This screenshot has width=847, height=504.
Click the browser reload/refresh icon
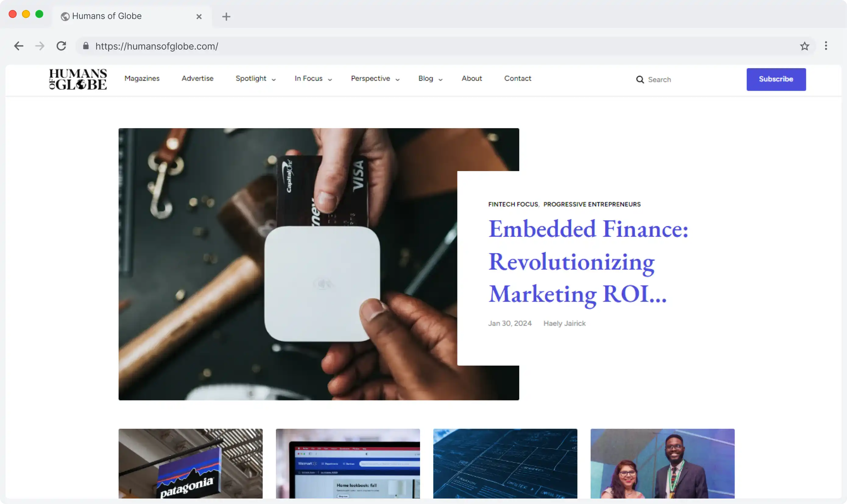coord(61,46)
